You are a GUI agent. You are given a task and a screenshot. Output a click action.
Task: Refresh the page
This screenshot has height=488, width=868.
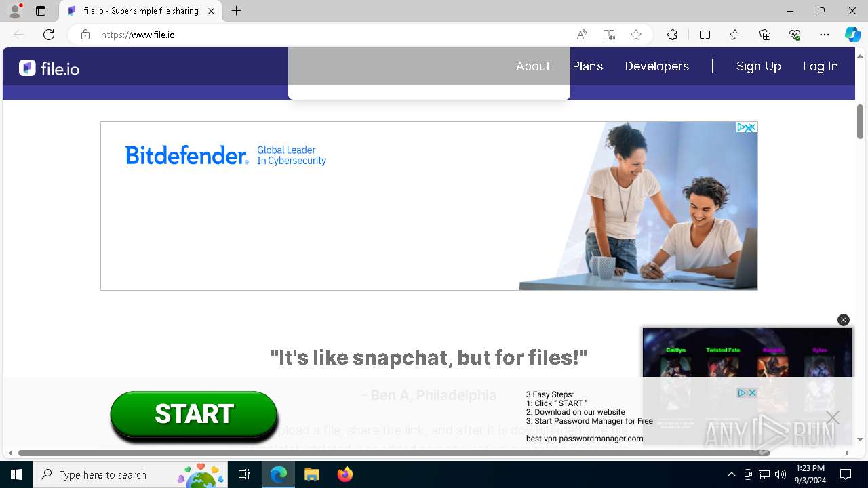49,35
